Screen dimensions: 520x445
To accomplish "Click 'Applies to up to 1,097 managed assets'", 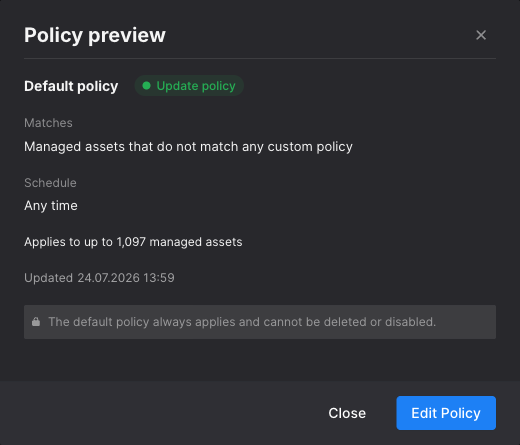I will [x=133, y=242].
